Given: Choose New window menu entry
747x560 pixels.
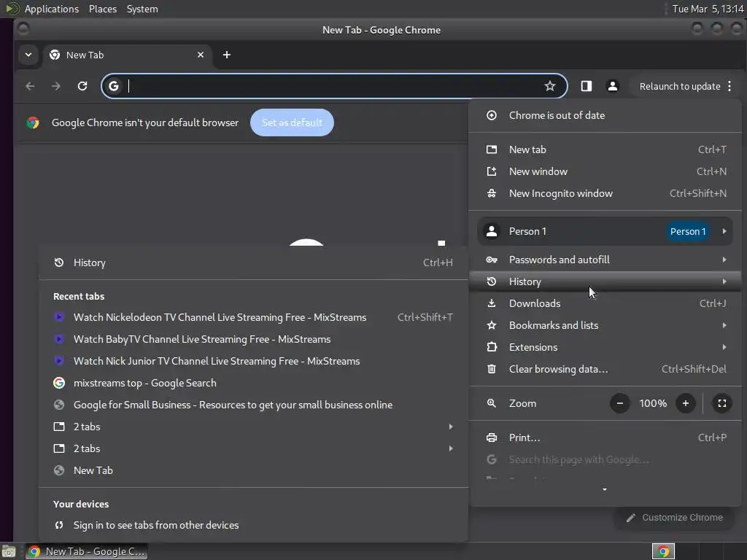Looking at the screenshot, I should coord(605,171).
